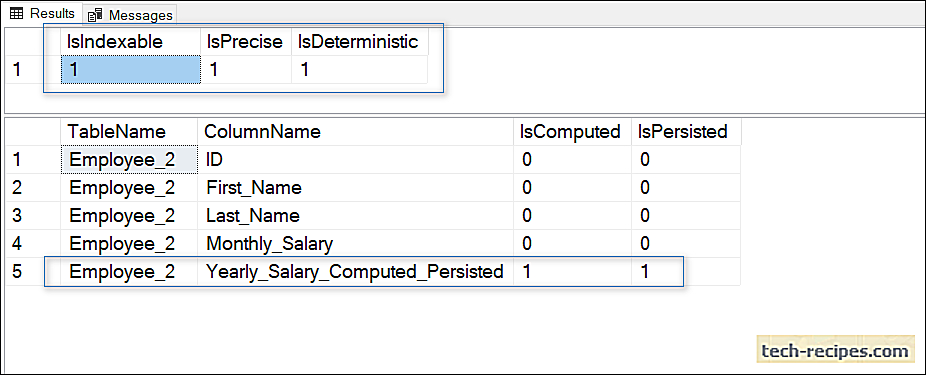This screenshot has height=375, width=926.
Task: Click the tech-recipes.com watermark link
Action: tap(834, 351)
